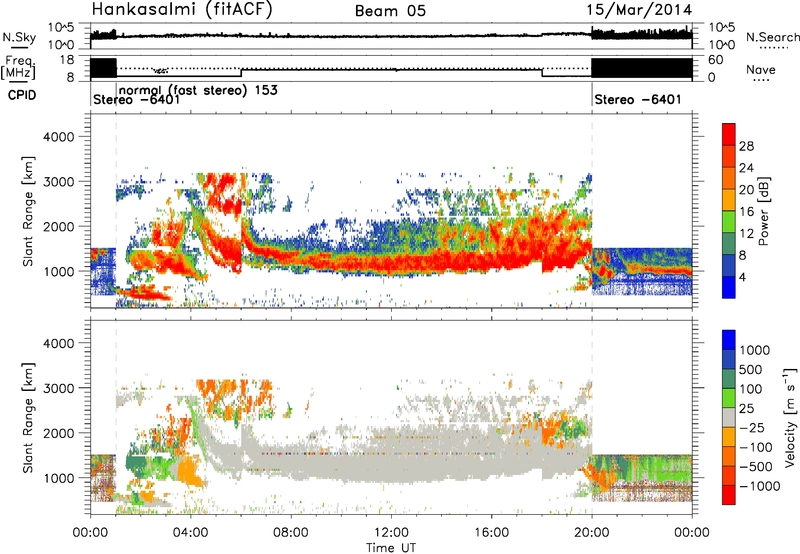Click the 08:00 time tick label

click(291, 533)
